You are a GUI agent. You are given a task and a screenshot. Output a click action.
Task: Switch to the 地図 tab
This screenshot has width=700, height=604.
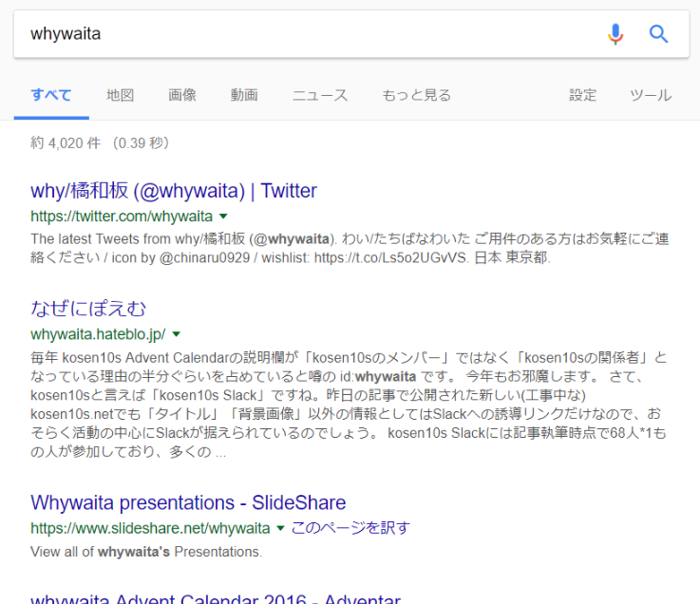[120, 95]
